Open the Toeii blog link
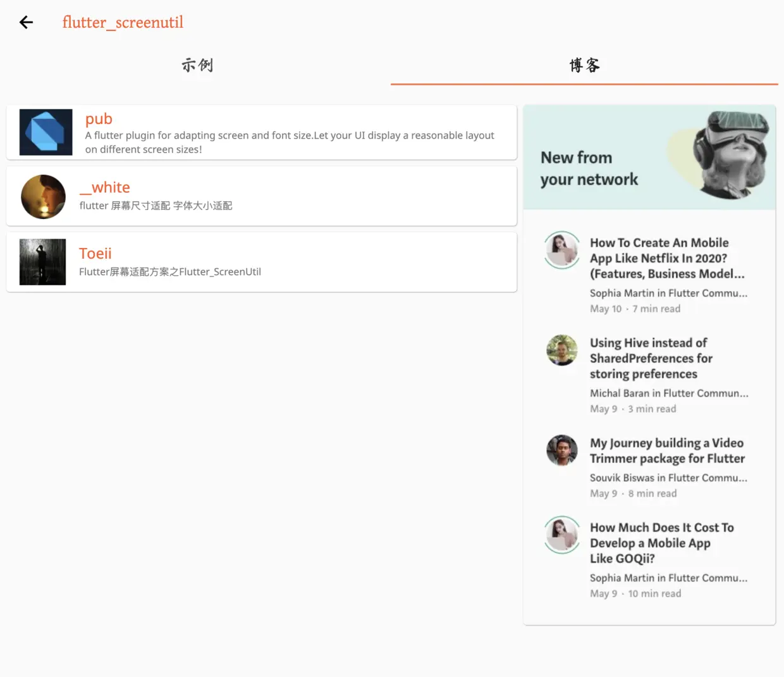This screenshot has height=677, width=784. 95,253
